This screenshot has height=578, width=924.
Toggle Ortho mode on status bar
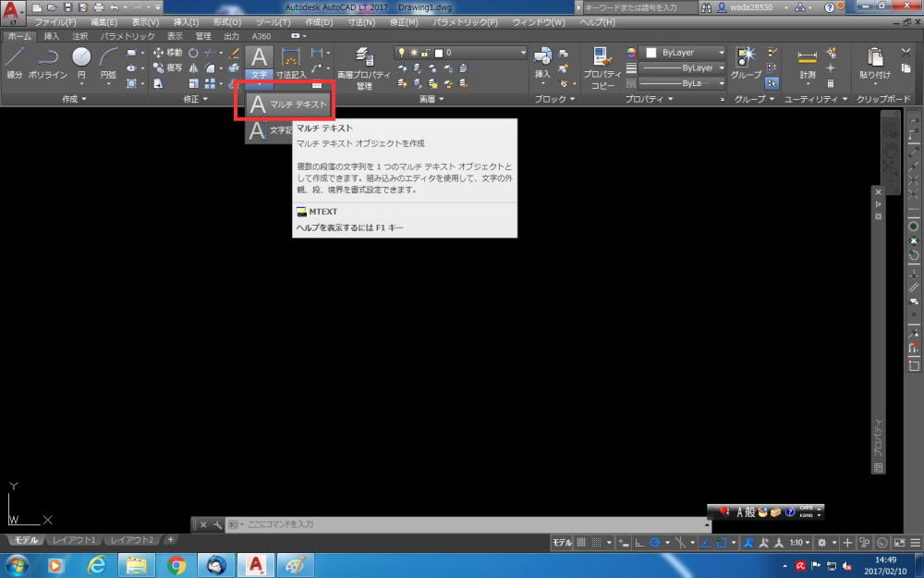[x=639, y=543]
